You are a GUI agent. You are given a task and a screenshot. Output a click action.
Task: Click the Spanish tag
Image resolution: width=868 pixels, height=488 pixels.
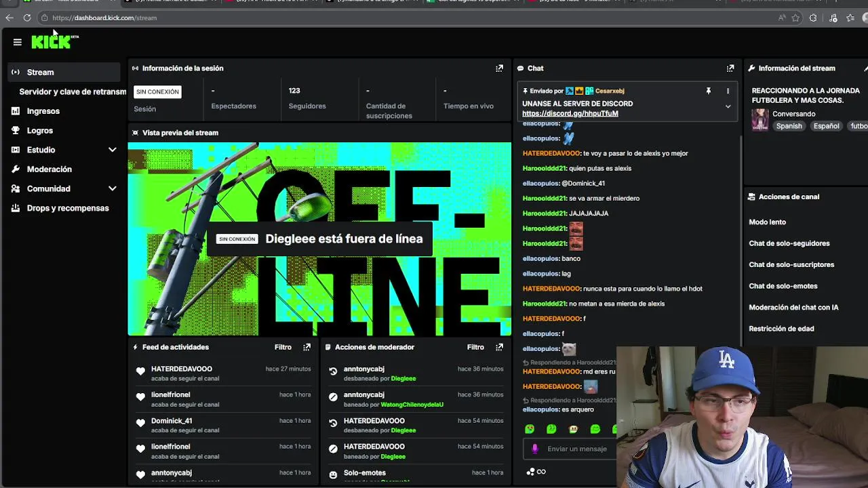pos(789,126)
